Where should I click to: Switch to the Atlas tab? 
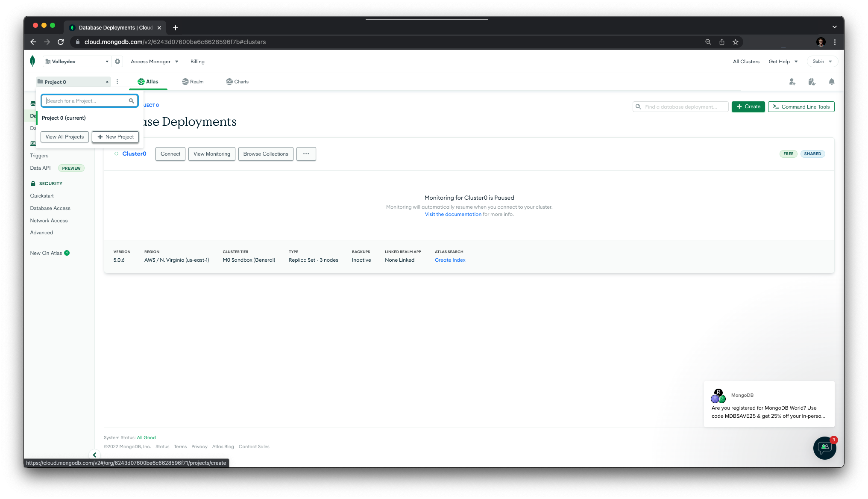(148, 82)
